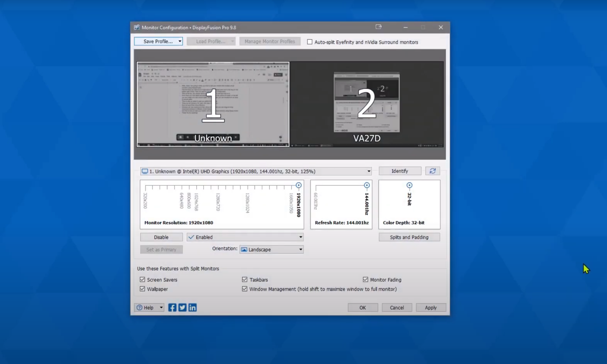The height and width of the screenshot is (364, 607).
Task: Open the Facebook share icon
Action: pos(172,307)
